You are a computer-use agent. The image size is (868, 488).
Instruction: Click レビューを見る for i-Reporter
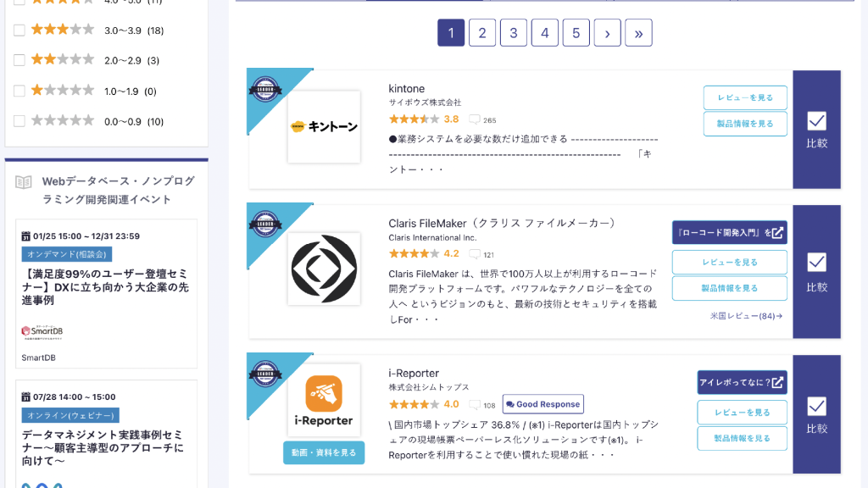(743, 413)
